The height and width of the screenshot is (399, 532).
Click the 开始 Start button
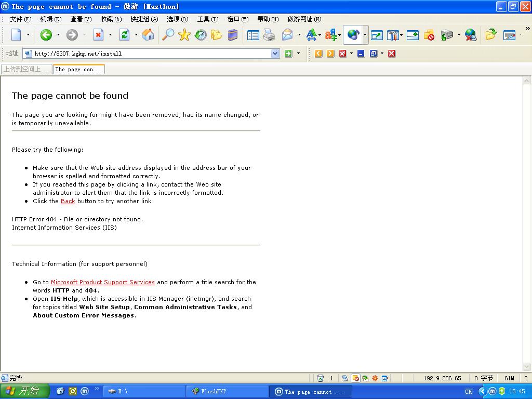click(x=25, y=391)
